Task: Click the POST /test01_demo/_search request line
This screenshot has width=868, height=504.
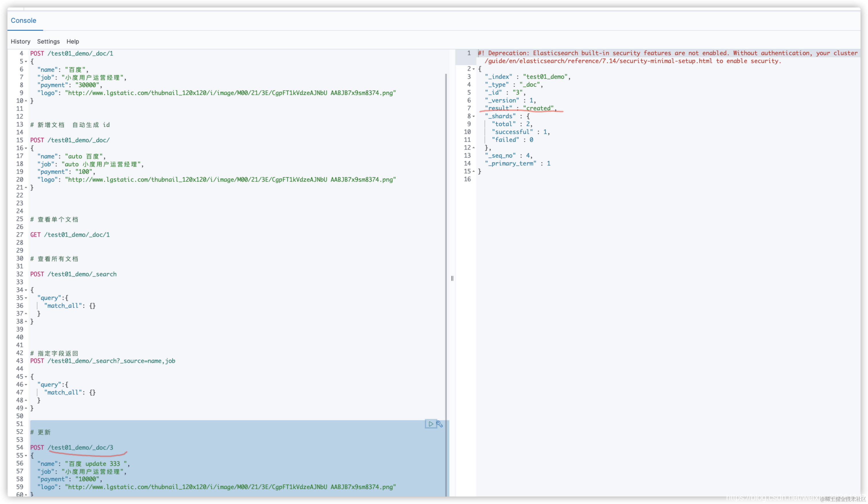Action: [73, 274]
